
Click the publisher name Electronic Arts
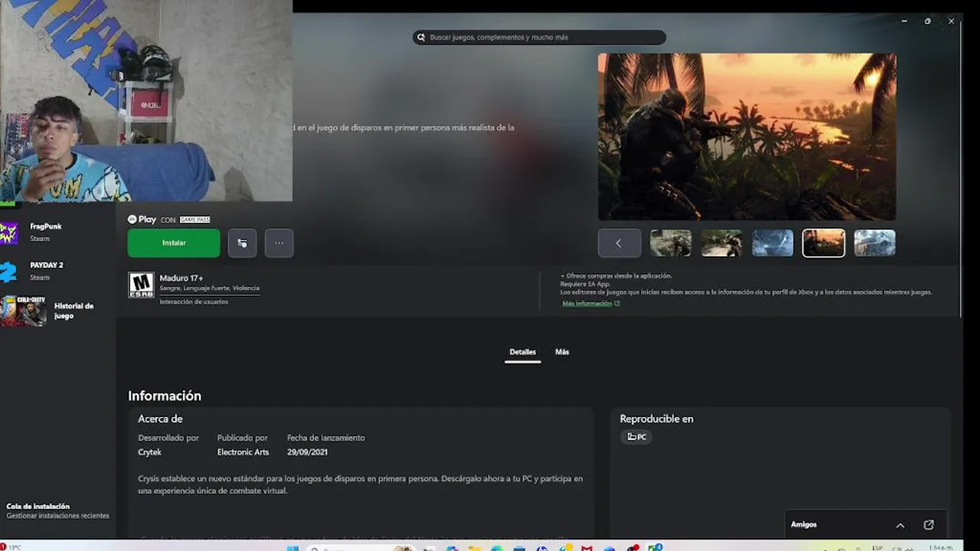(x=243, y=452)
